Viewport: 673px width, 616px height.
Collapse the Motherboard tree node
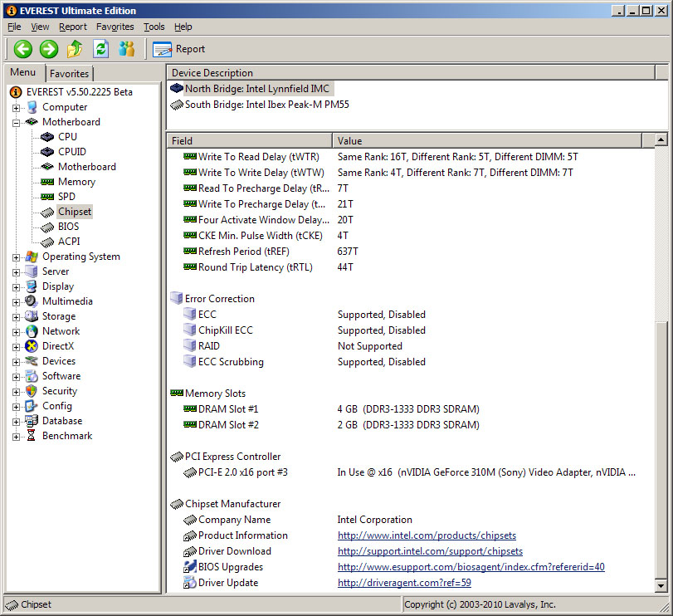click(16, 123)
